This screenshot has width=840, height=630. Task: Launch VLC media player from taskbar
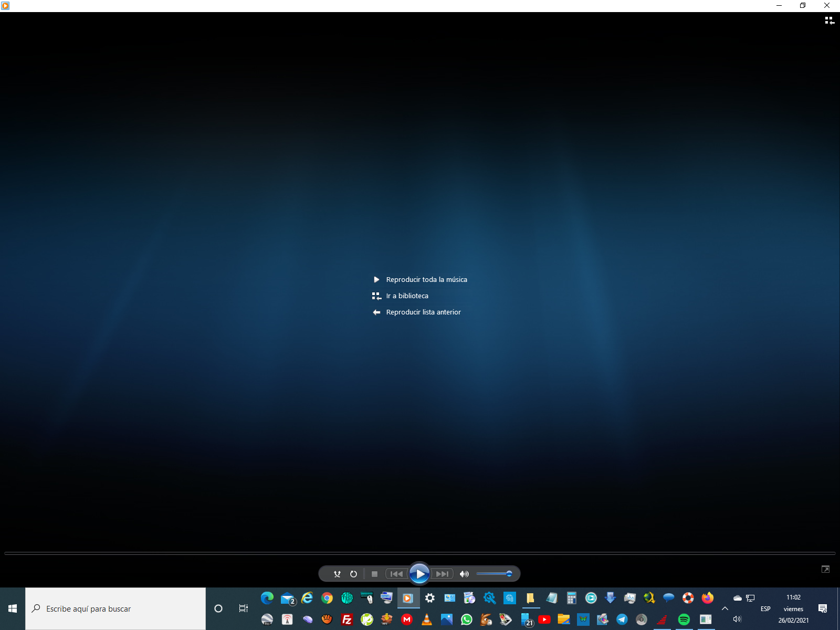[427, 619]
